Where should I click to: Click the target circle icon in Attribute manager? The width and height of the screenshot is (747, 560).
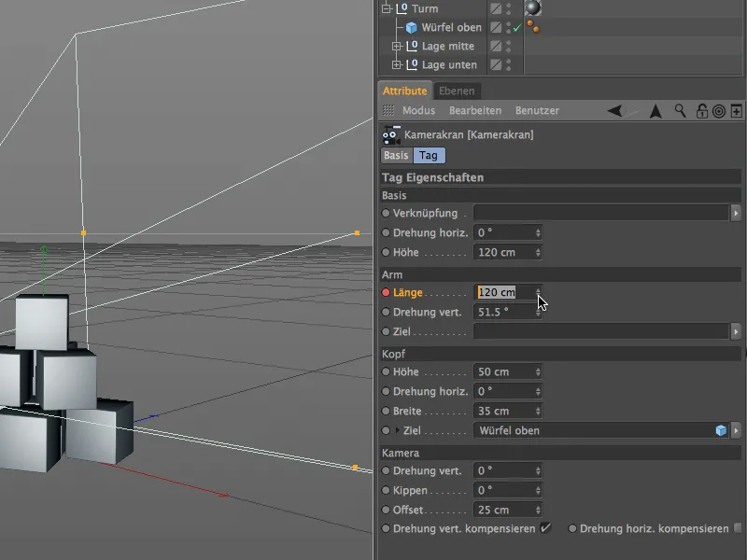click(x=718, y=111)
